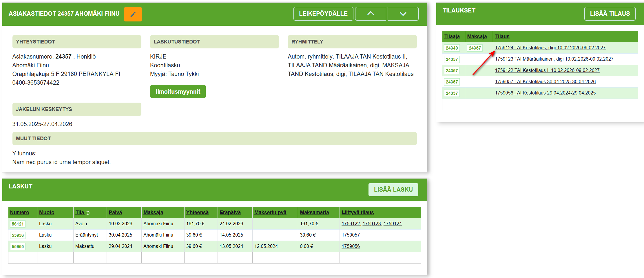Open order 1759057 TAI Kestotilaus link
This screenshot has width=644, height=278.
(x=545, y=82)
